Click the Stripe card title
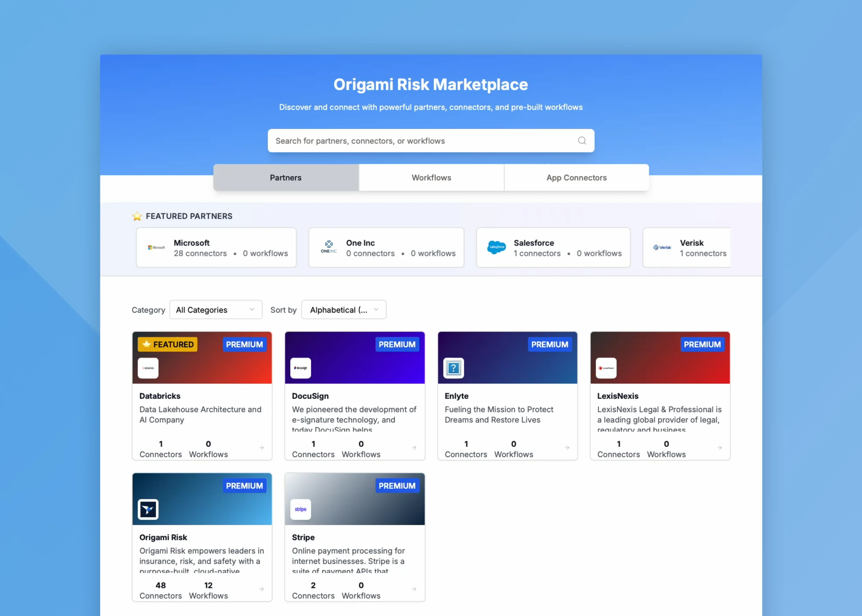862x616 pixels. click(x=303, y=538)
